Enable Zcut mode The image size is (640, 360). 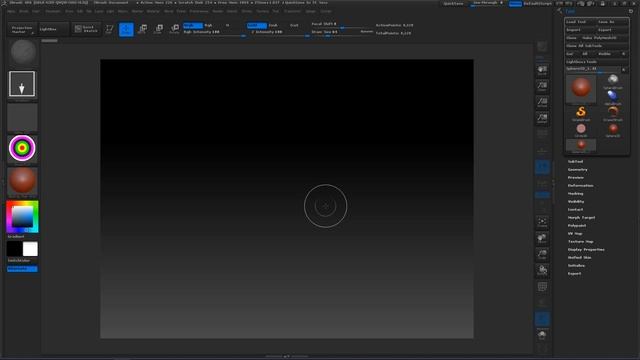pyautogui.click(x=294, y=25)
